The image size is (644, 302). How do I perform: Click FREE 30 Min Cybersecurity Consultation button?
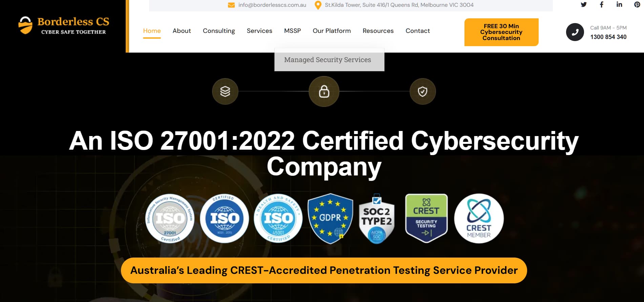click(501, 32)
